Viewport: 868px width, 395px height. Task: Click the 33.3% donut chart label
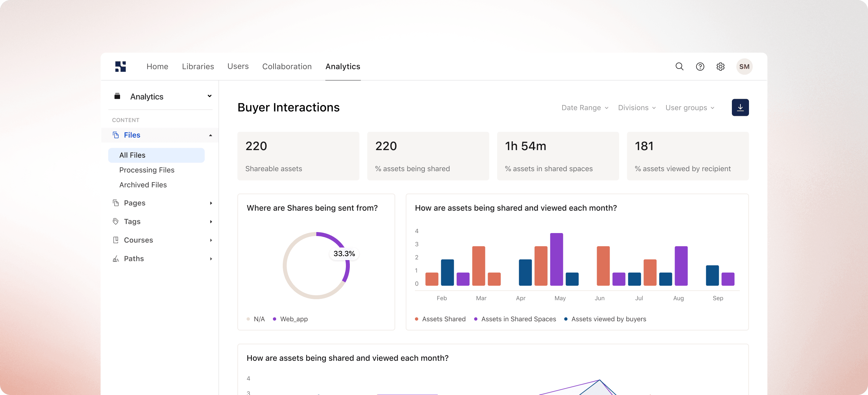coord(344,254)
